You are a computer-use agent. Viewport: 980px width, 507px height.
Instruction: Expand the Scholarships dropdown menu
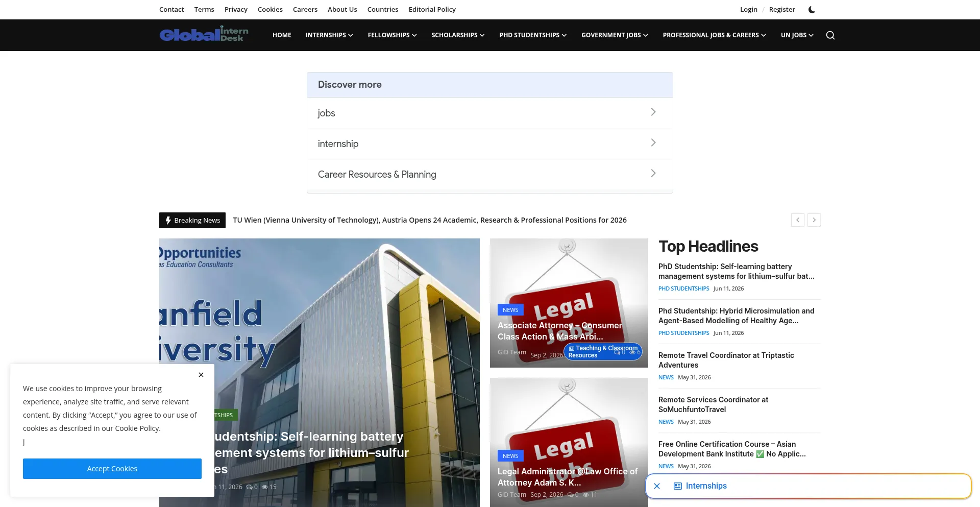(458, 35)
